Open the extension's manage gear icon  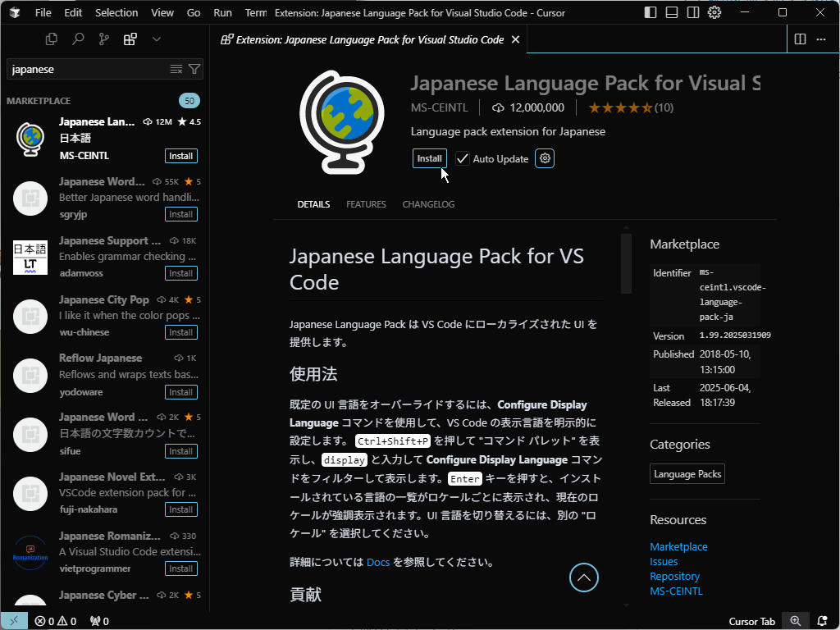tap(545, 158)
